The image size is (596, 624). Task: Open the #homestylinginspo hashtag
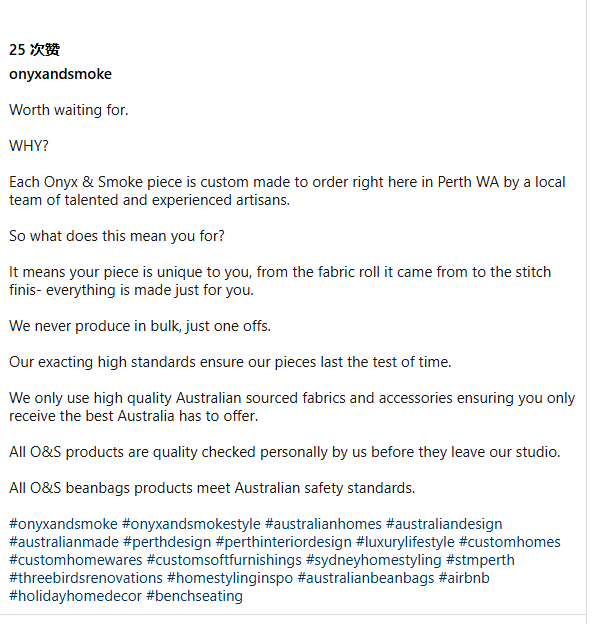pos(230,578)
